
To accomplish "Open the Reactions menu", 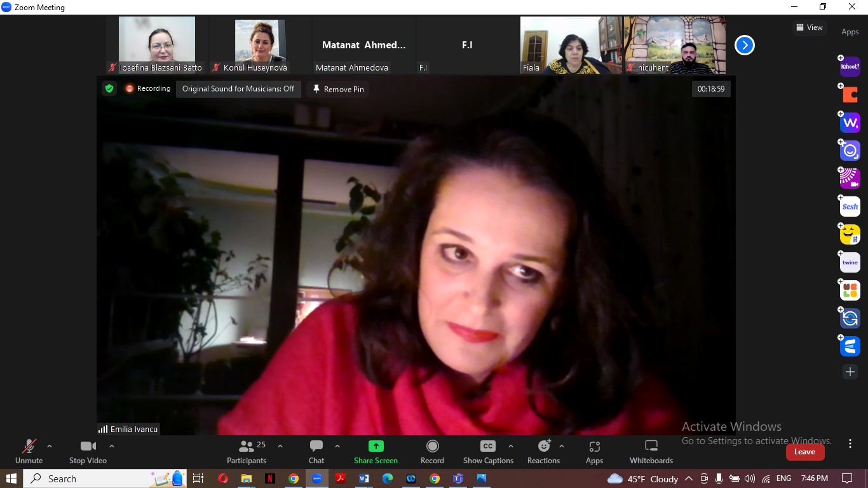I will click(543, 452).
